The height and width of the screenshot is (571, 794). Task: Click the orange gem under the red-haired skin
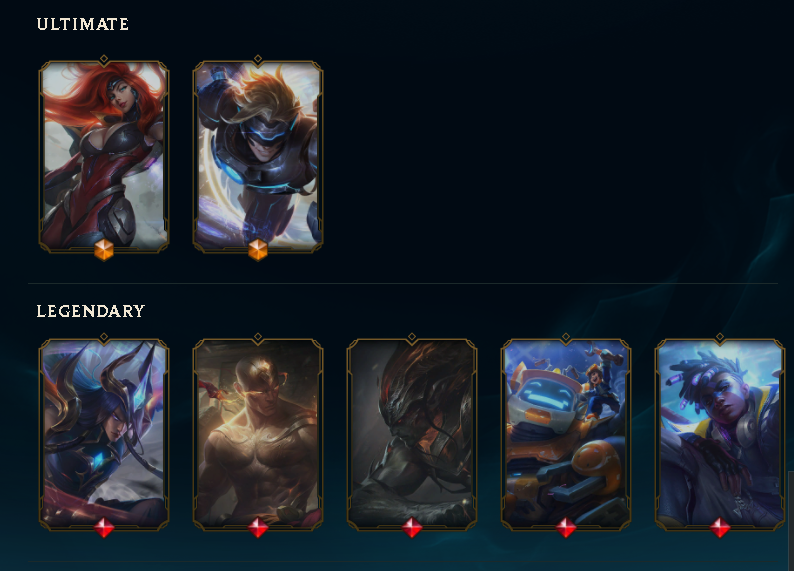coord(104,250)
